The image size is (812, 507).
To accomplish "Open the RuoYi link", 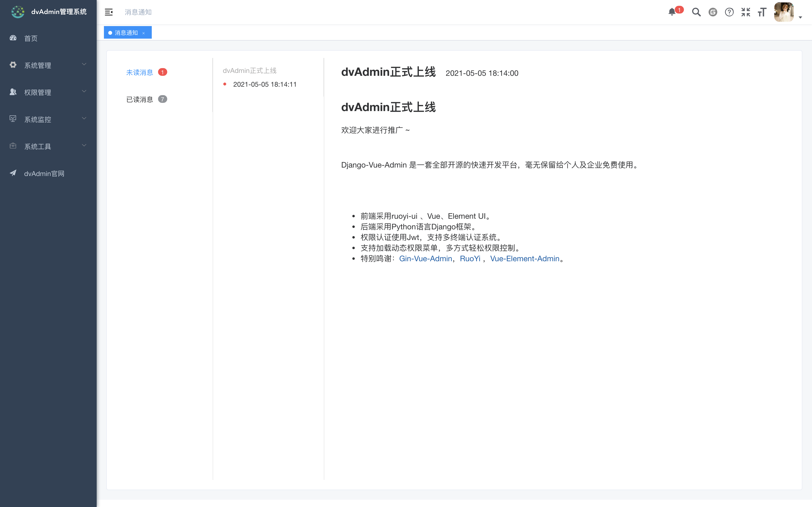I will click(470, 259).
